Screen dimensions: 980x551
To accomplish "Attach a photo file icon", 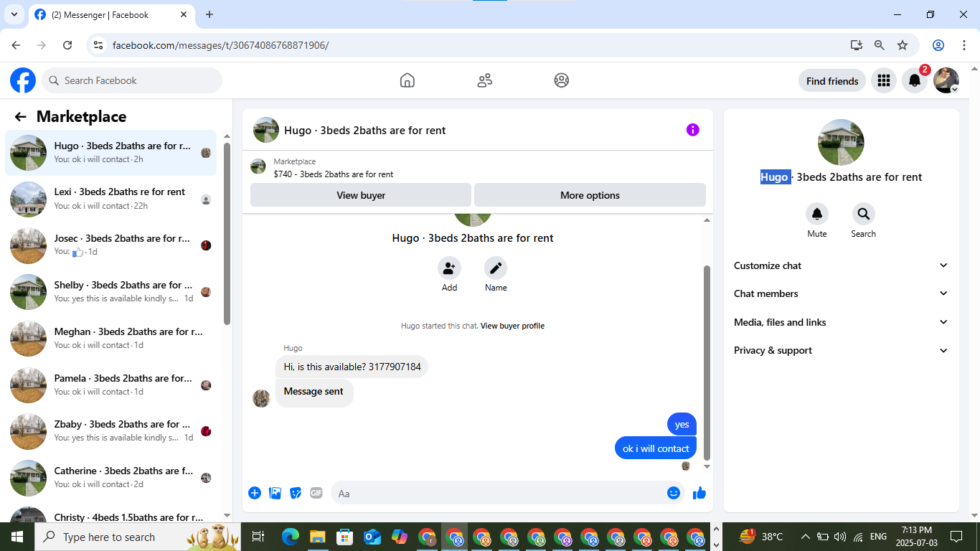I will pyautogui.click(x=275, y=493).
